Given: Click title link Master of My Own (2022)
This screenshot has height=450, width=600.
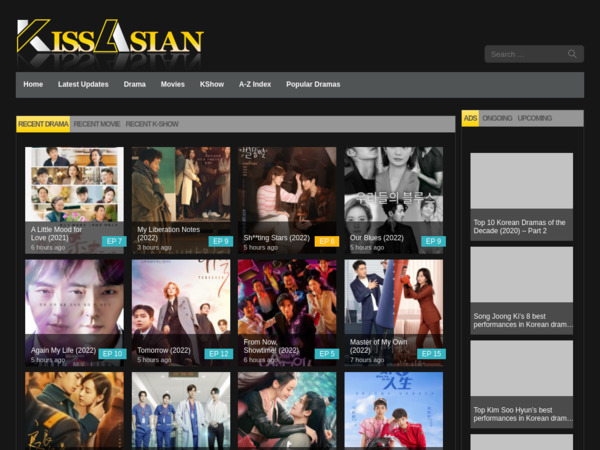Looking at the screenshot, I should click(378, 346).
